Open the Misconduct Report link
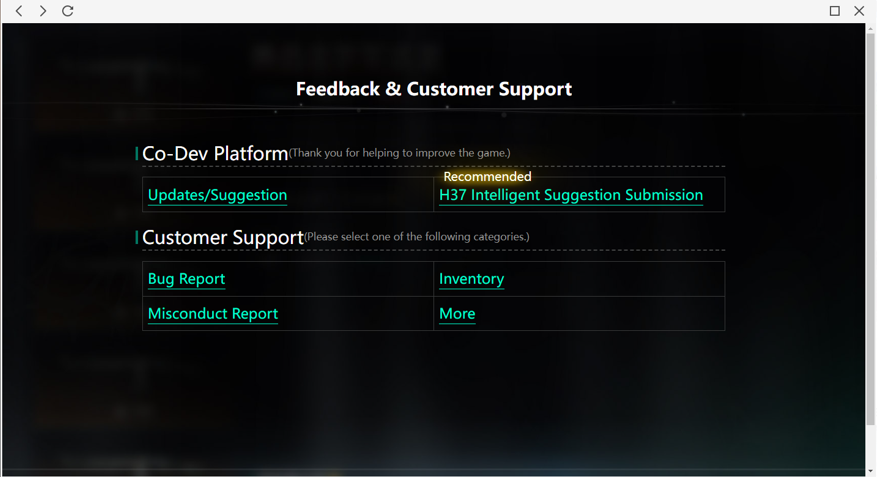The height and width of the screenshot is (477, 877). 213,314
